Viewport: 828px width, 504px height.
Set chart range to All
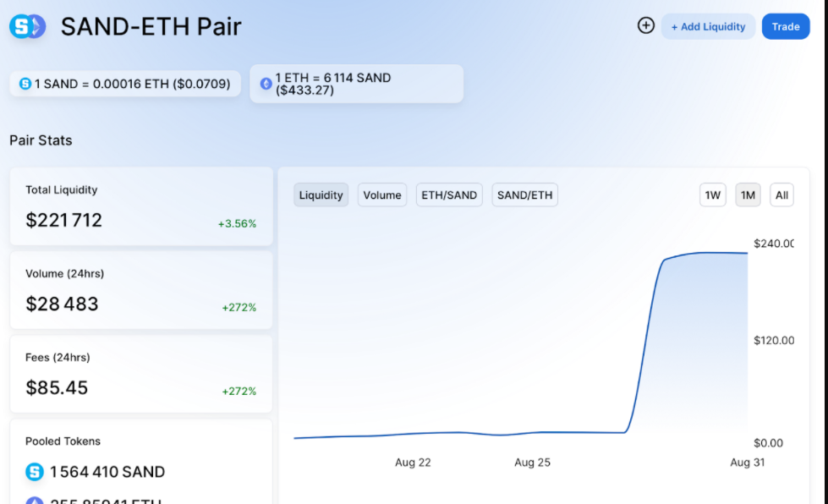pyautogui.click(x=781, y=194)
